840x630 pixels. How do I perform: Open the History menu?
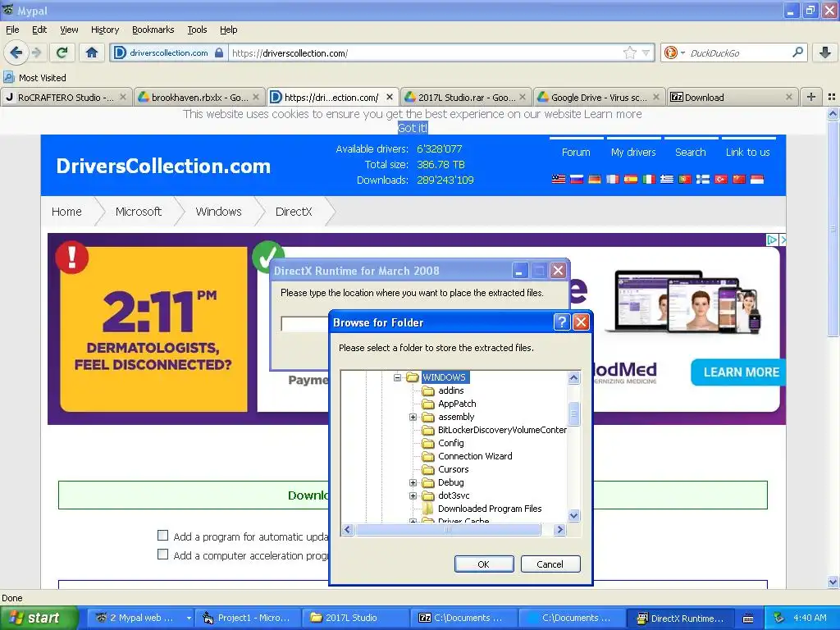pos(105,30)
